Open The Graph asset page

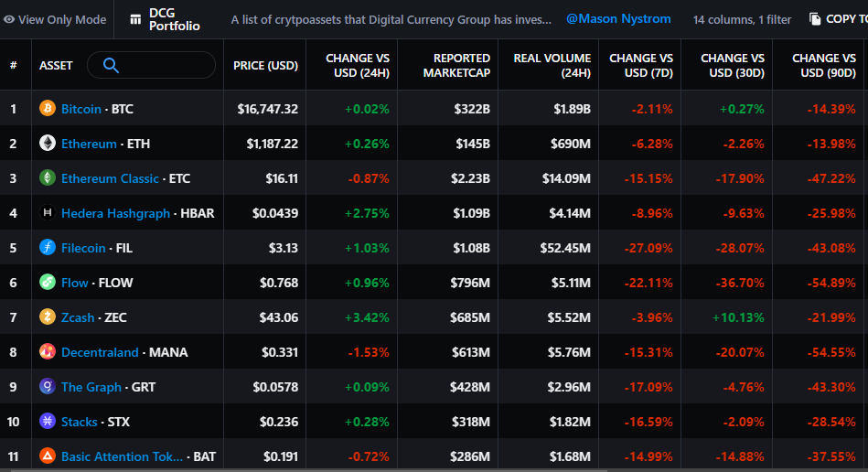pyautogui.click(x=91, y=387)
